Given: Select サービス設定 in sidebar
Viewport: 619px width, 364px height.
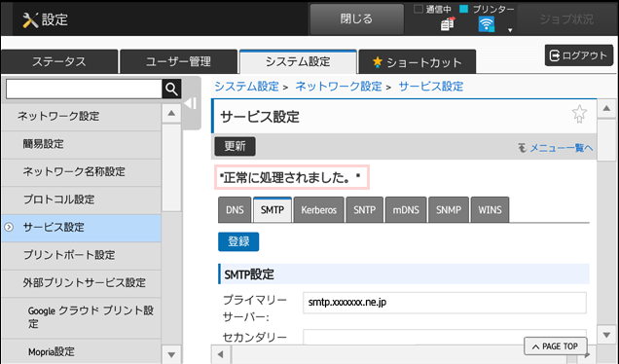Looking at the screenshot, I should pyautogui.click(x=82, y=228).
